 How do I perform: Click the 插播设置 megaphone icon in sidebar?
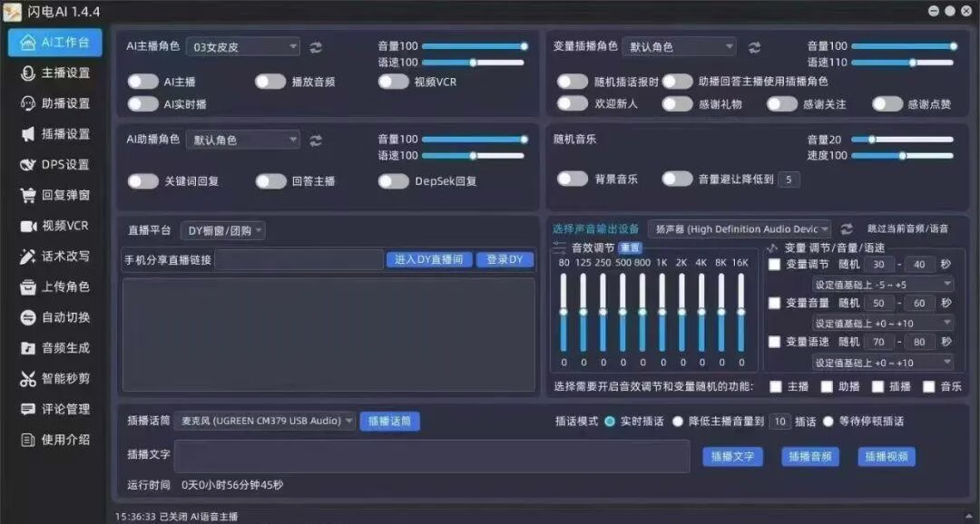pos(27,134)
